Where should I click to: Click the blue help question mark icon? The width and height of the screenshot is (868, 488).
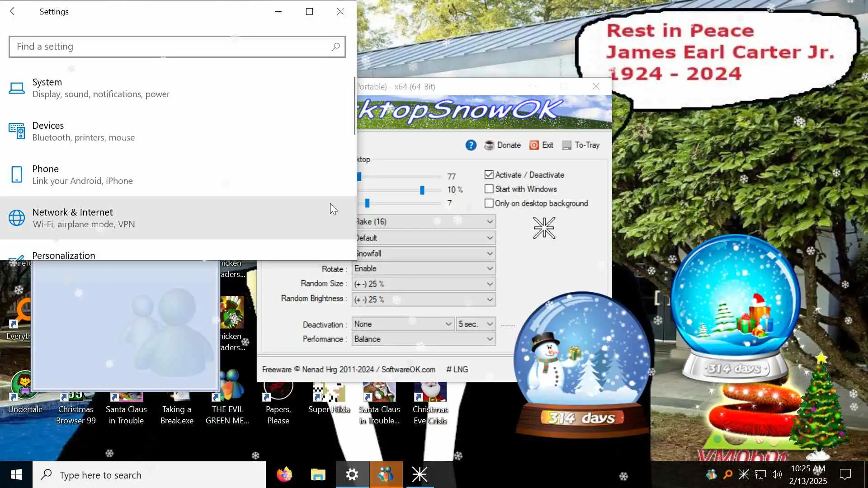(x=471, y=145)
